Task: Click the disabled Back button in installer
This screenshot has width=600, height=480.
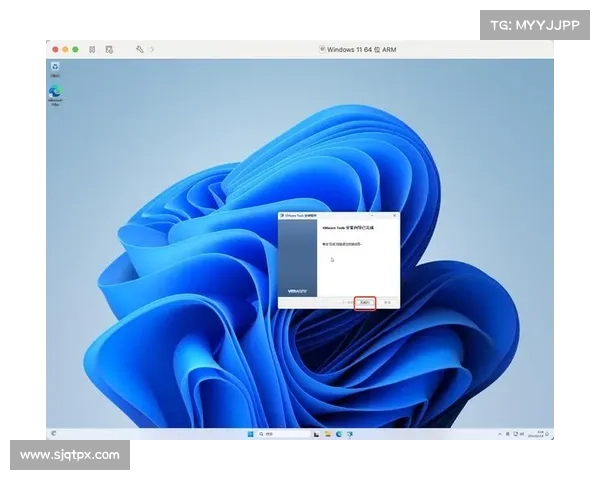Action: pos(347,302)
